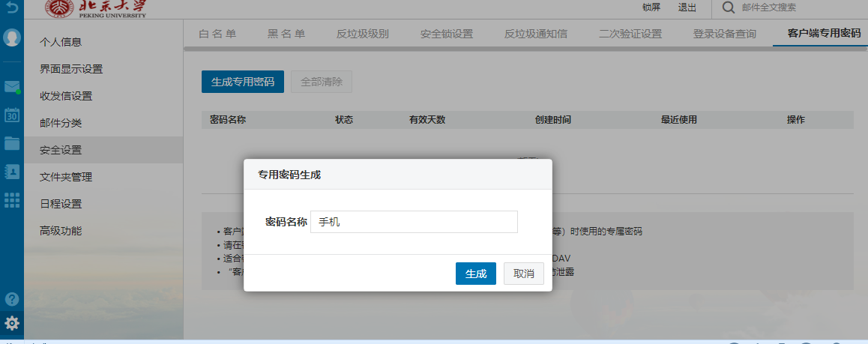Click the 生成 button in dialog

coord(476,274)
